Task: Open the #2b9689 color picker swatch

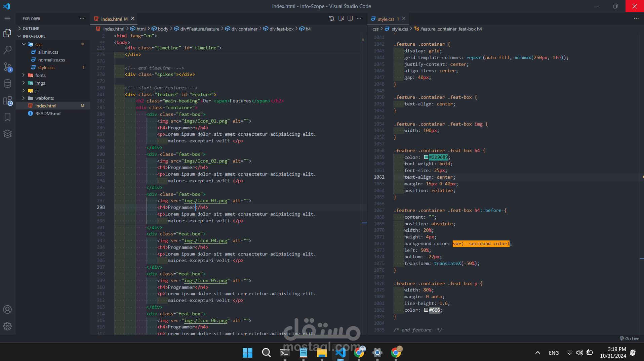Action: 426,157
